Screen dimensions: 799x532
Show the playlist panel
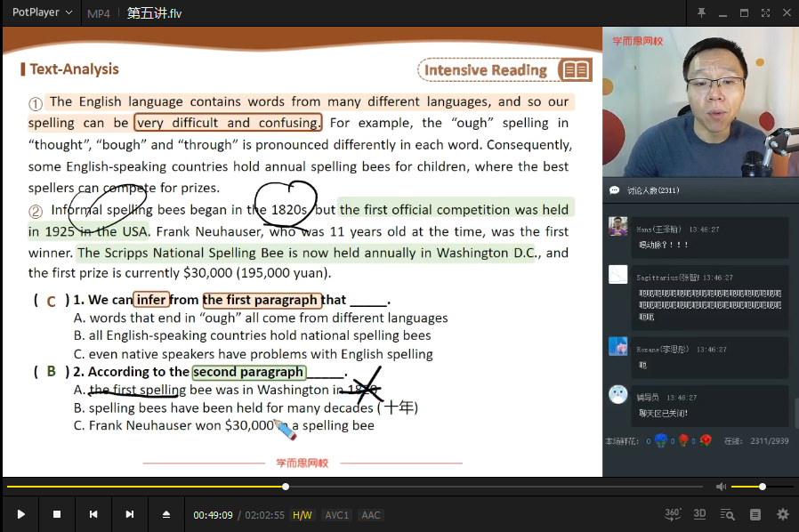point(755,514)
